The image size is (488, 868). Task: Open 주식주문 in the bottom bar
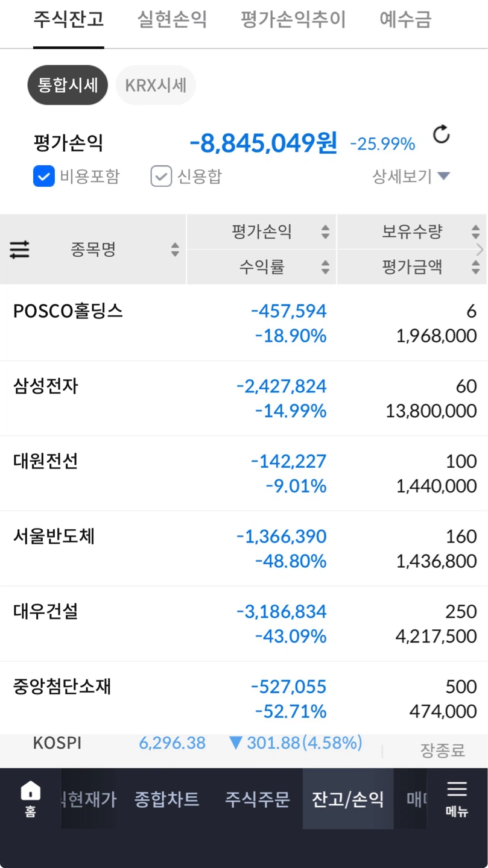point(258,799)
